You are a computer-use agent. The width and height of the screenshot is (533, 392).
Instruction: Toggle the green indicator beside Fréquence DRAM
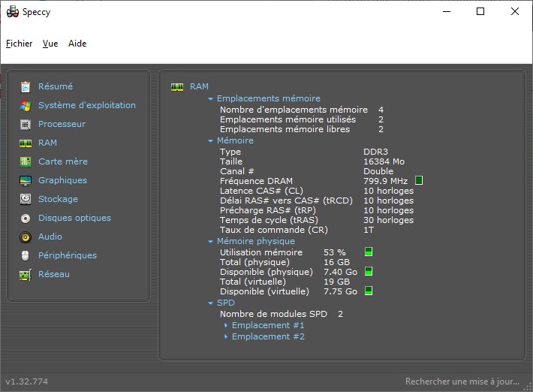pos(419,180)
